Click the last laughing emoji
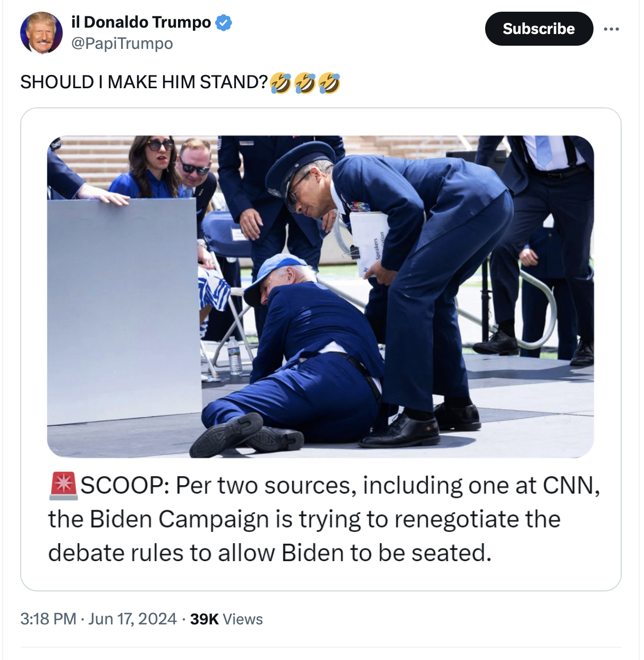The width and height of the screenshot is (644, 660). [329, 83]
